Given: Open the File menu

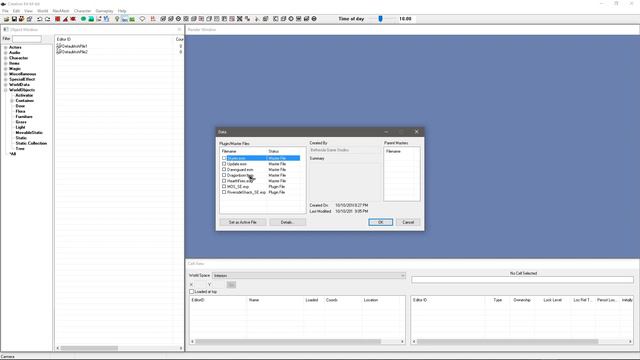Looking at the screenshot, I should [5, 11].
